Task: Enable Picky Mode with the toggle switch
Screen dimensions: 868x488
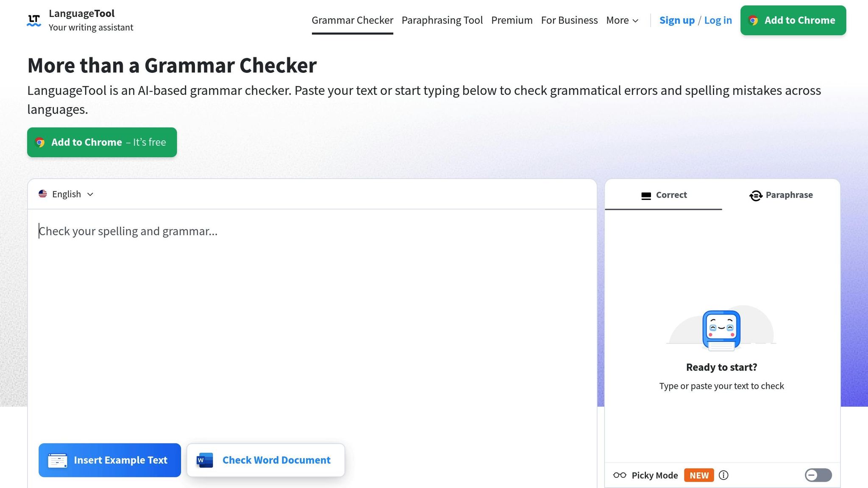Action: click(x=818, y=475)
